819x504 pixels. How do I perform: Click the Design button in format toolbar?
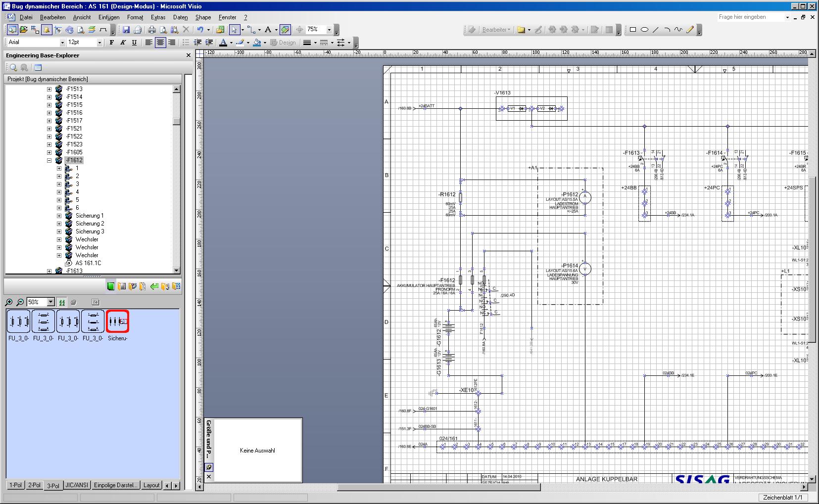click(x=283, y=43)
